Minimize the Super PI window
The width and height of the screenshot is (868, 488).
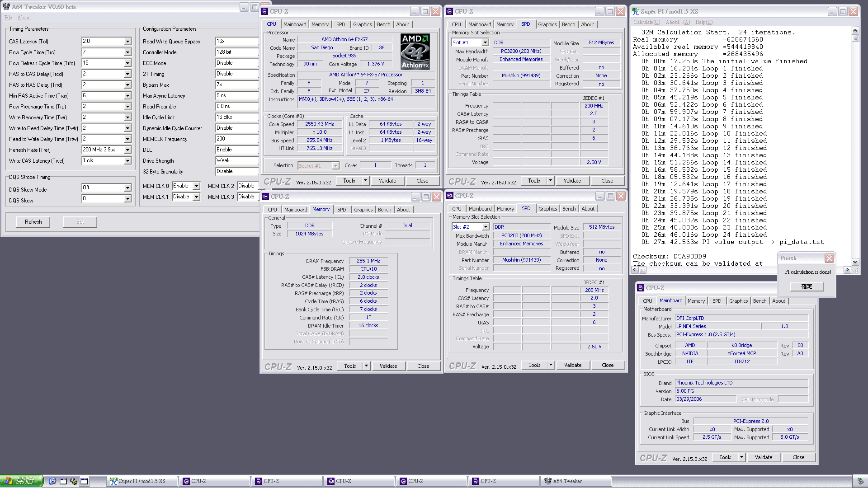(x=832, y=12)
